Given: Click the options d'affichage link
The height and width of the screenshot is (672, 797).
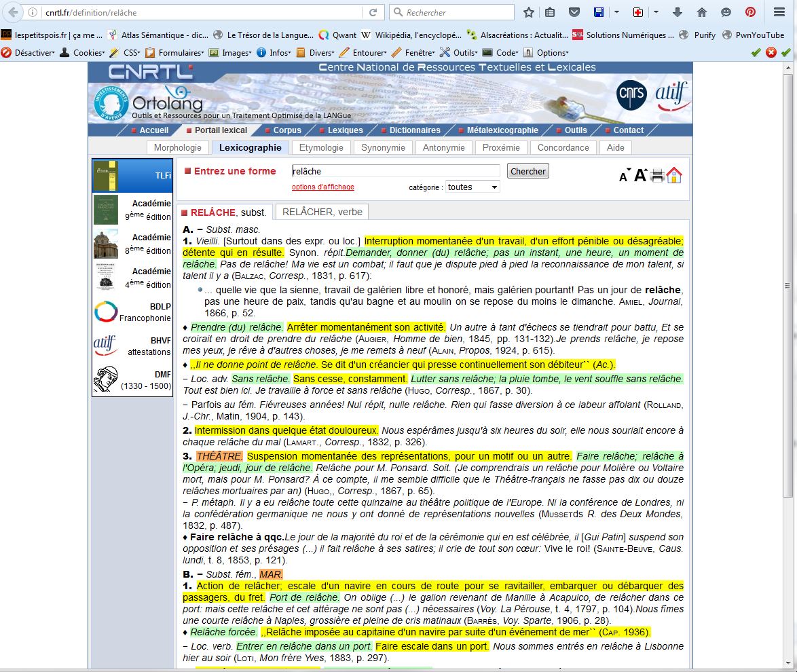Looking at the screenshot, I should pos(322,187).
